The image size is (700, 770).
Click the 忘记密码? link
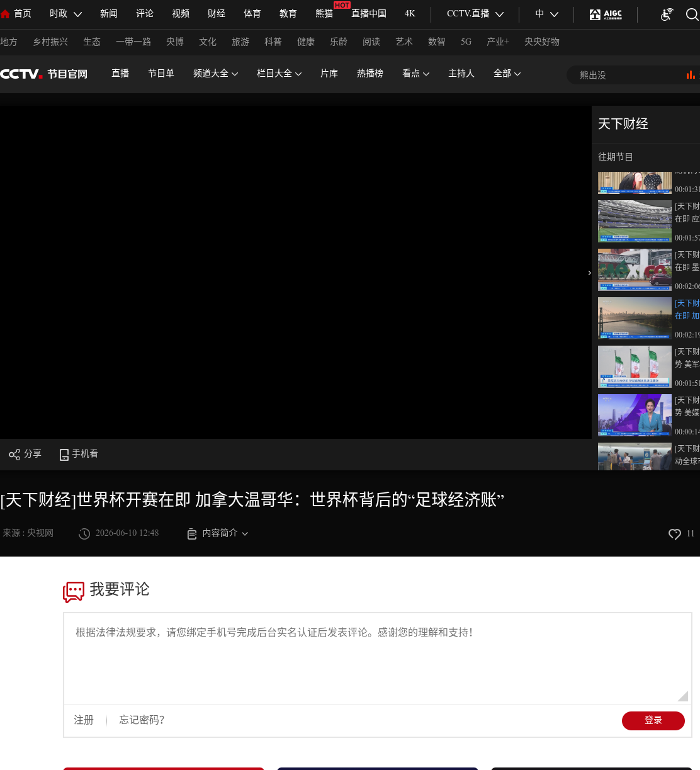pyautogui.click(x=142, y=720)
